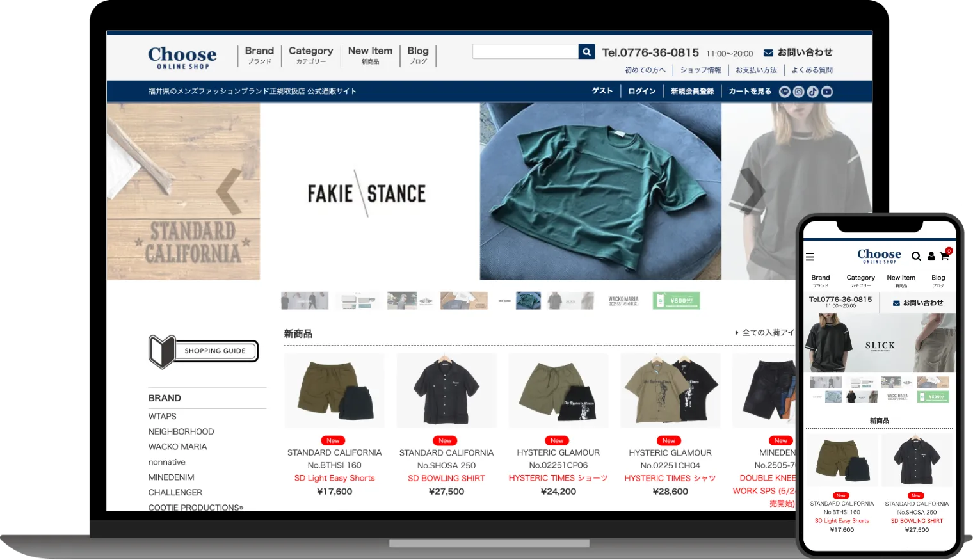Open the TikTok icon in the header
This screenshot has width=973, height=560.
point(813,92)
